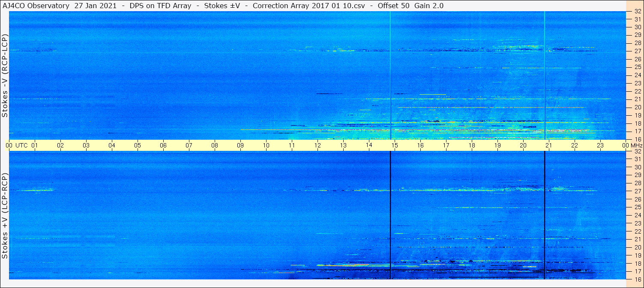Click the 27 MHz label of Stokes -V panel
This screenshot has width=644, height=288.
(637, 51)
